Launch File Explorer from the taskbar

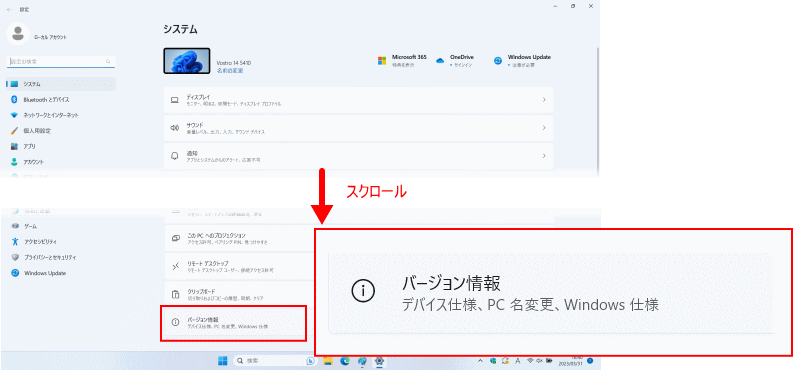coord(328,361)
